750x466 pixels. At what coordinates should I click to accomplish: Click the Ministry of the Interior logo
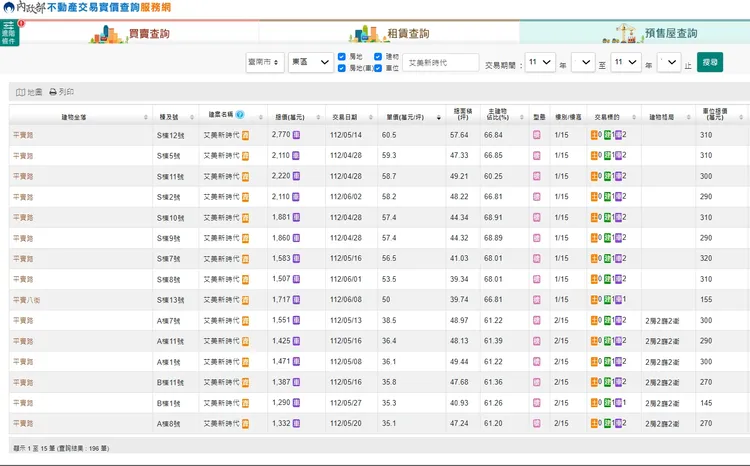23,7
